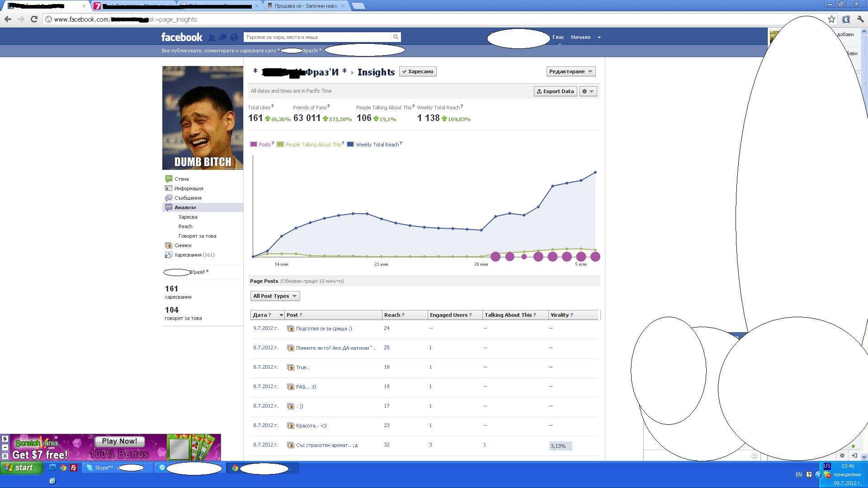Toggle the Харесано liked button
868x488 pixels.
418,71
